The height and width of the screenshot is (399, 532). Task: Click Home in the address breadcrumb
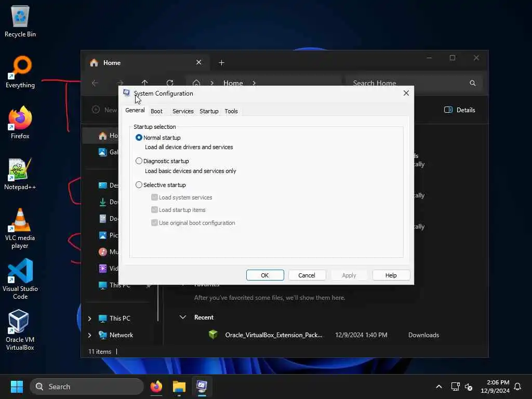[x=233, y=83]
